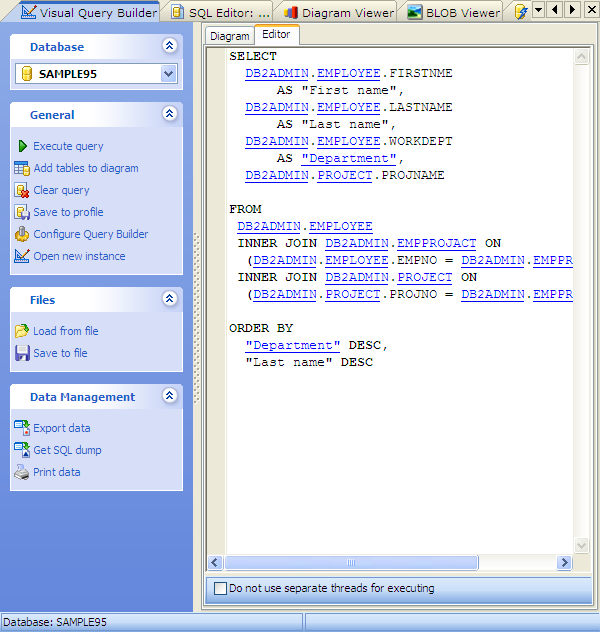Click the panel splitter handle
Viewport: 600px width, 632px height.
(x=197, y=318)
